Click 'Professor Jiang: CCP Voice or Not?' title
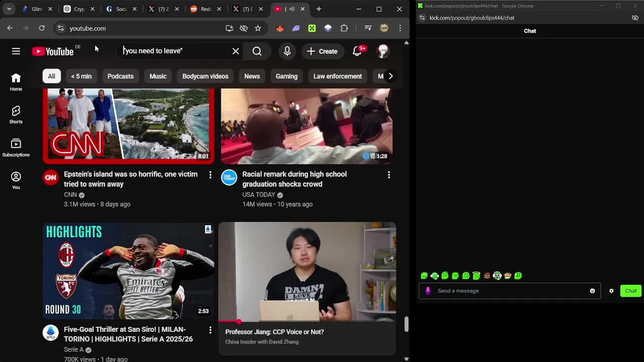644x362 pixels. click(275, 332)
